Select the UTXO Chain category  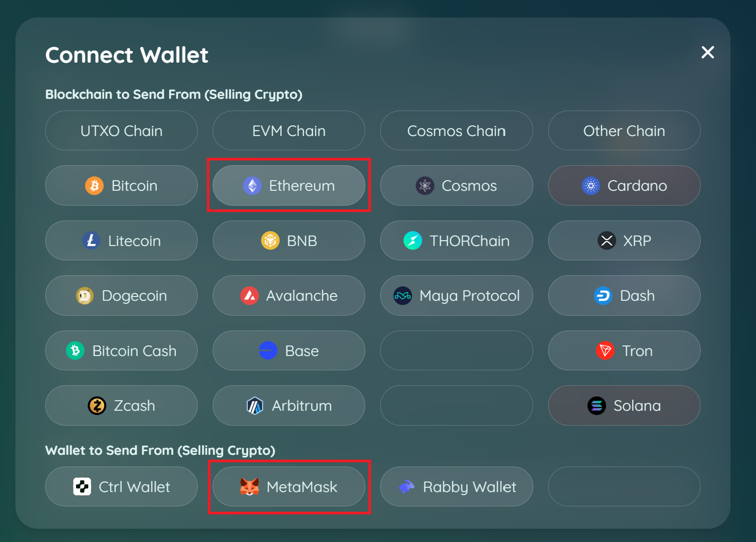121,131
